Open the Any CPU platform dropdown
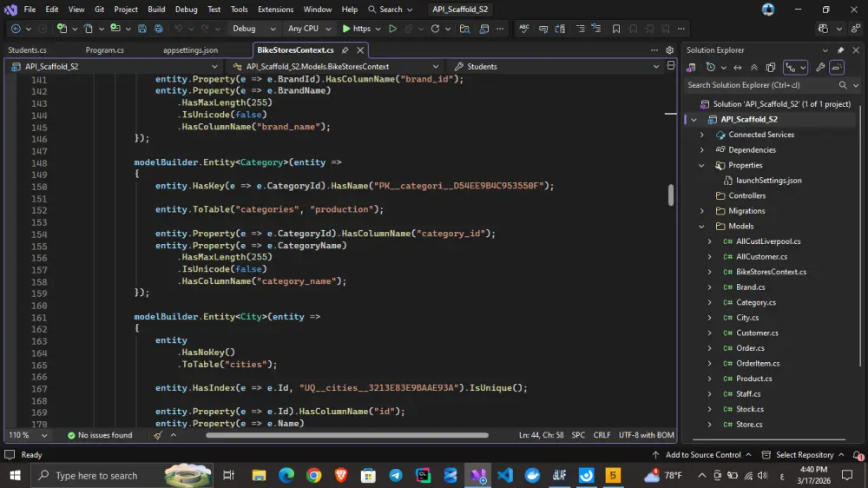Screen dimensions: 868x488 click(x=309, y=29)
